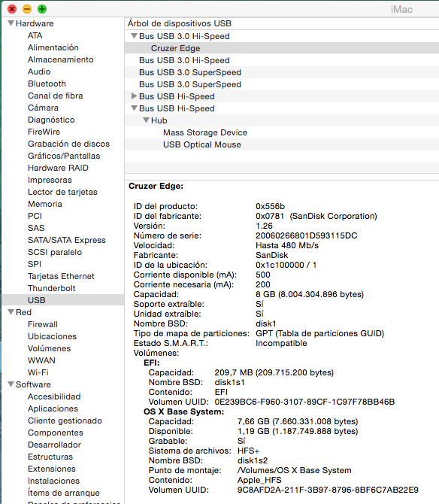Open Accesibilidad in the sidebar
This screenshot has height=504, width=439.
pos(54,396)
